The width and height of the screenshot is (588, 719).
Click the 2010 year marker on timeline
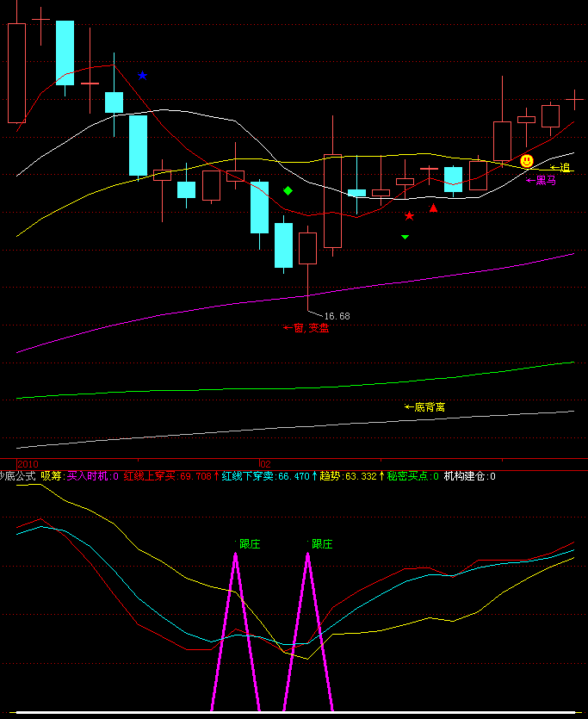(15, 463)
